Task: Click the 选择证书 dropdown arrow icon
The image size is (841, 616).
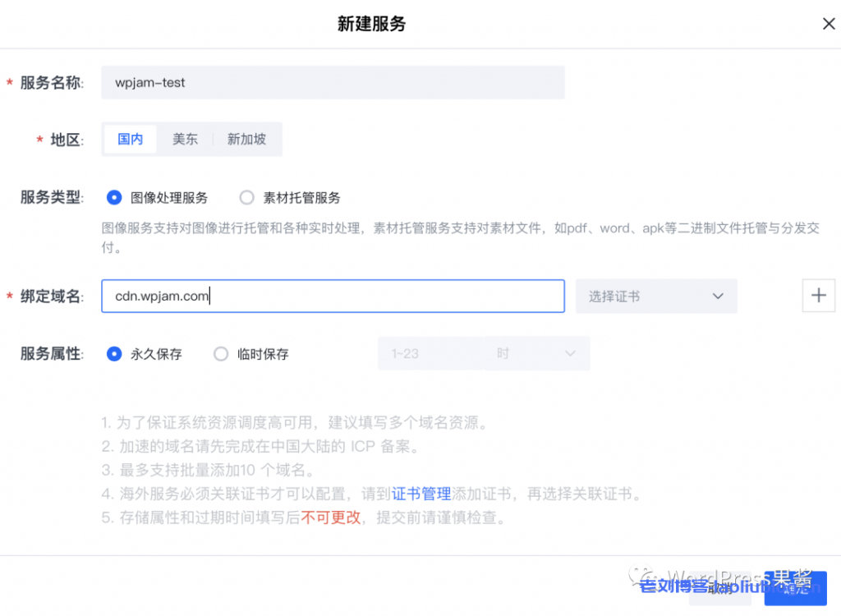Action: click(x=716, y=296)
